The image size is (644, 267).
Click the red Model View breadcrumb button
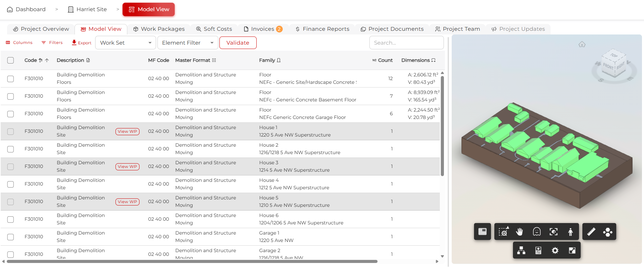pyautogui.click(x=149, y=9)
